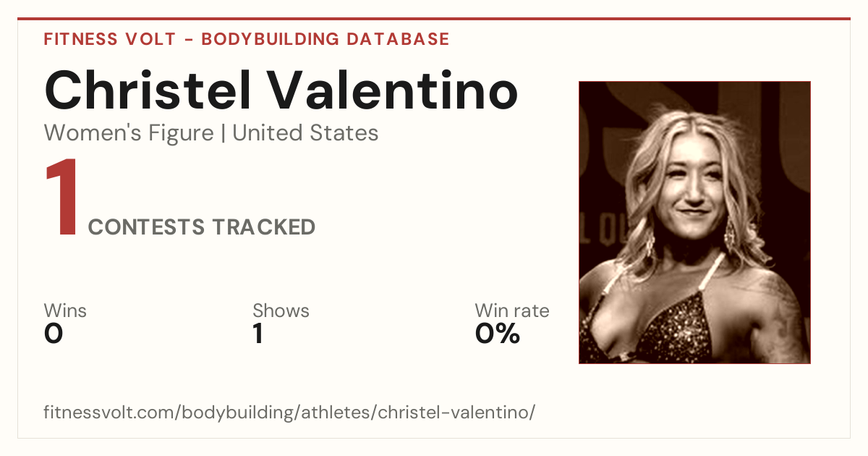The width and height of the screenshot is (868, 456).
Task: Click the Wins label
Action: [65, 311]
